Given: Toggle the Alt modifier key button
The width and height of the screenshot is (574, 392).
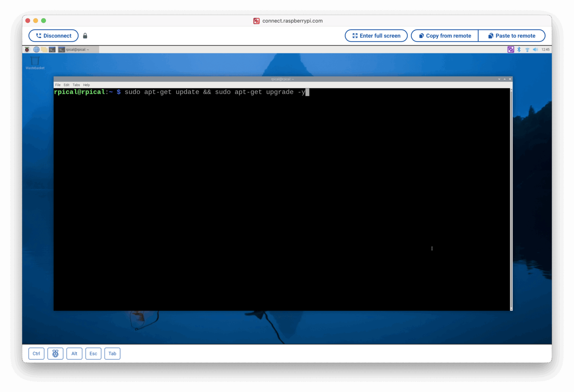Looking at the screenshot, I should 74,354.
